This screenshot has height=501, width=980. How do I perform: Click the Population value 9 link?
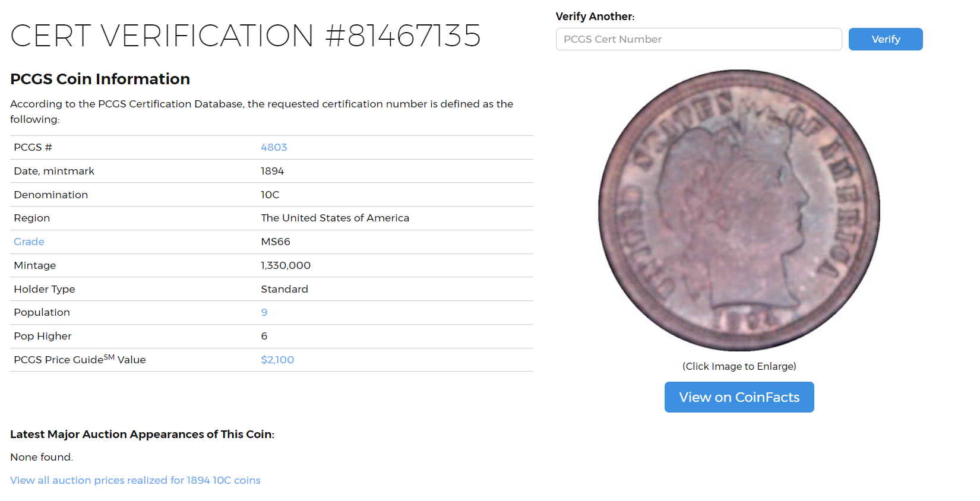(264, 312)
